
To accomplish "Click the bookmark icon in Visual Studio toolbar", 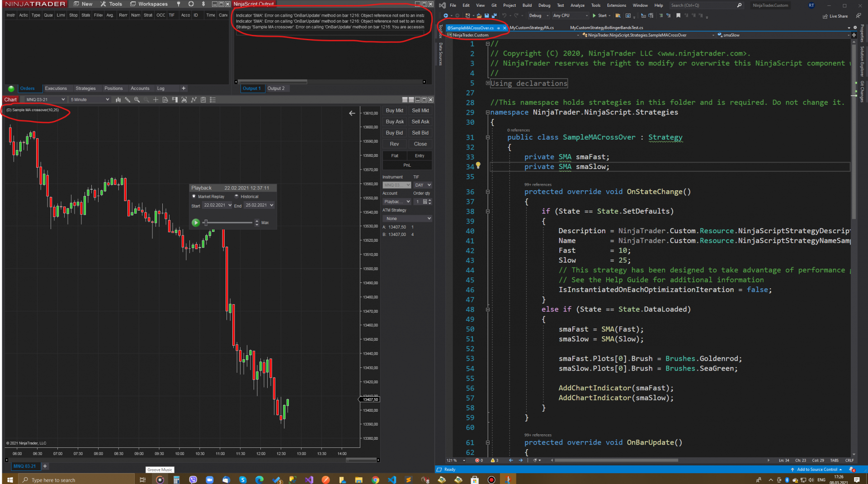I will (x=678, y=16).
